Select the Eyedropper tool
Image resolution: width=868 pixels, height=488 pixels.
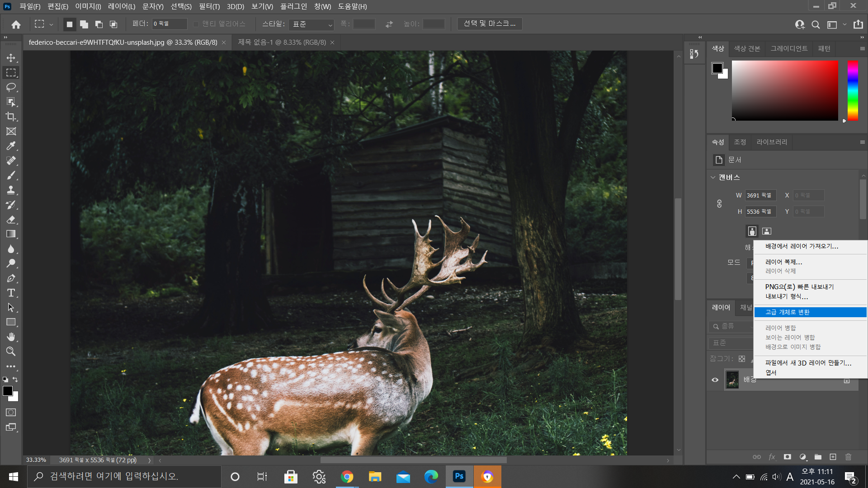[x=11, y=146]
